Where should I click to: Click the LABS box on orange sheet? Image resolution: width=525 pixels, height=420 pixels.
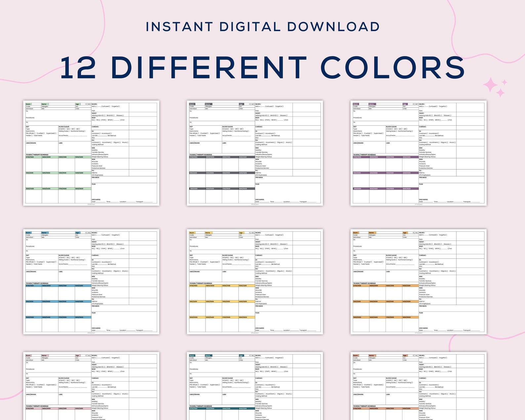402,276
